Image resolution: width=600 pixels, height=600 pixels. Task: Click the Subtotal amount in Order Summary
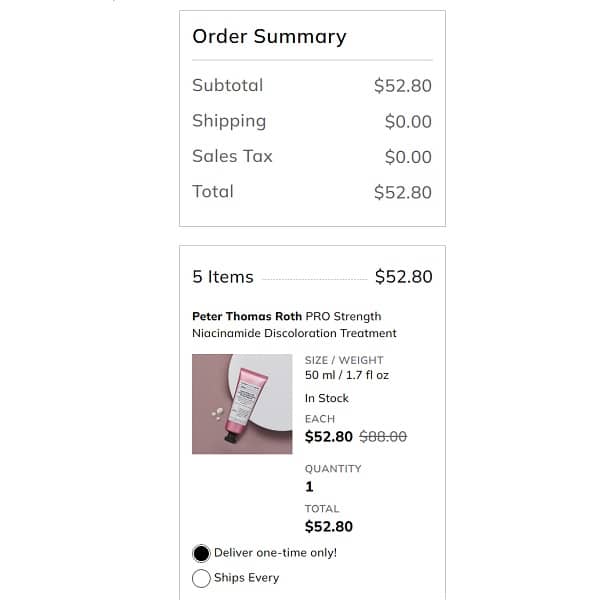402,86
